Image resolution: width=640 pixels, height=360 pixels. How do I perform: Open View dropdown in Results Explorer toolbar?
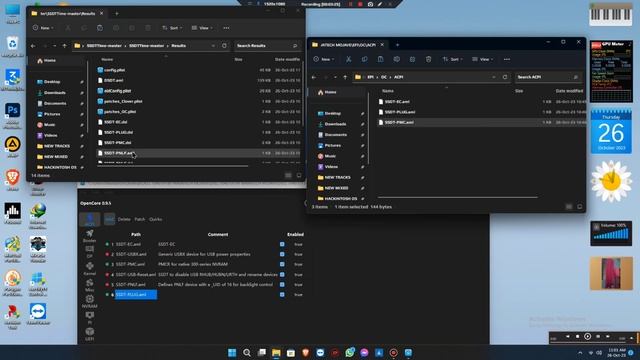point(202,28)
